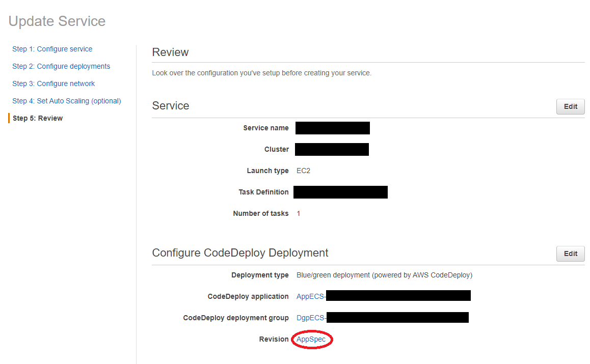Click the Service name label
The width and height of the screenshot is (590, 364).
265,128
